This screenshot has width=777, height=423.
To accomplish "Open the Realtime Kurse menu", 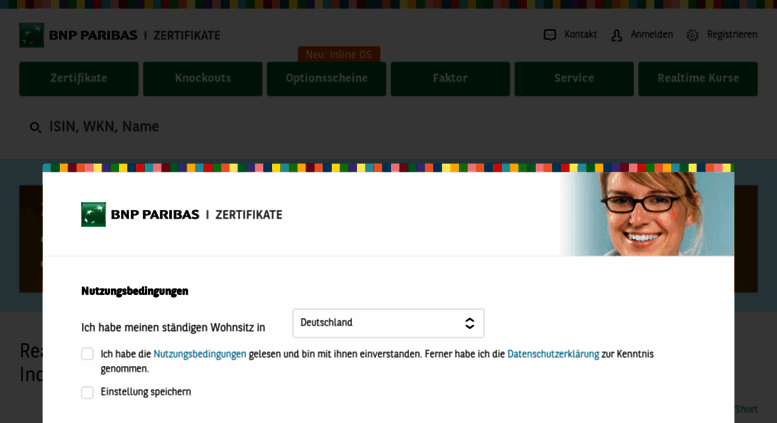I will [698, 79].
